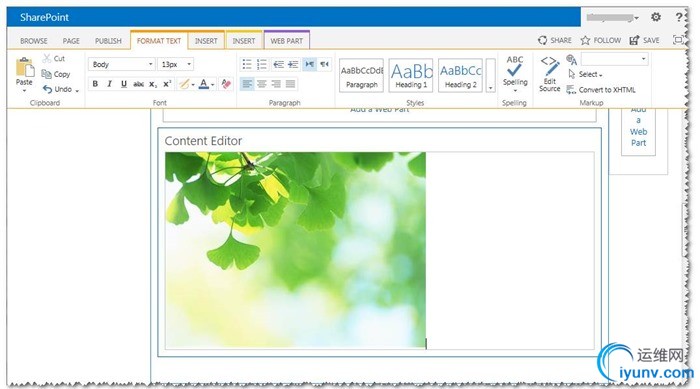Save the page with SAVE
This screenshot has height=389, width=700.
[x=644, y=40]
